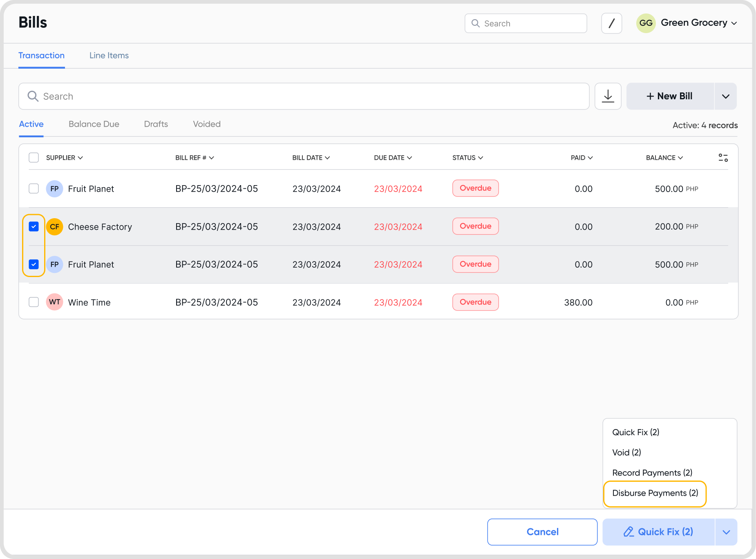Open the Cheese Factory supplier name
Image resolution: width=756 pixels, height=559 pixels.
(100, 227)
